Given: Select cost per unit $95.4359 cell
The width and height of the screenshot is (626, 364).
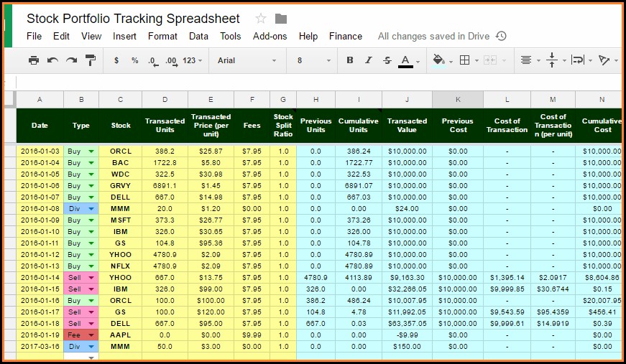Looking at the screenshot, I should point(553,312).
